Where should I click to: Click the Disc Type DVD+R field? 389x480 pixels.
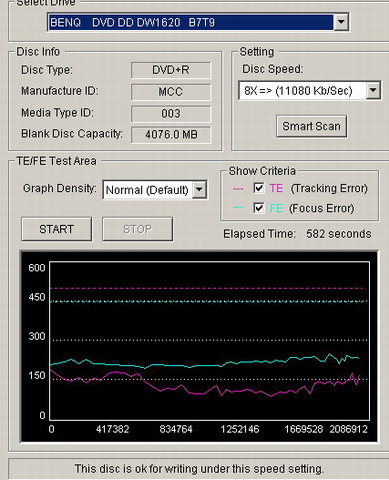pyautogui.click(x=171, y=70)
